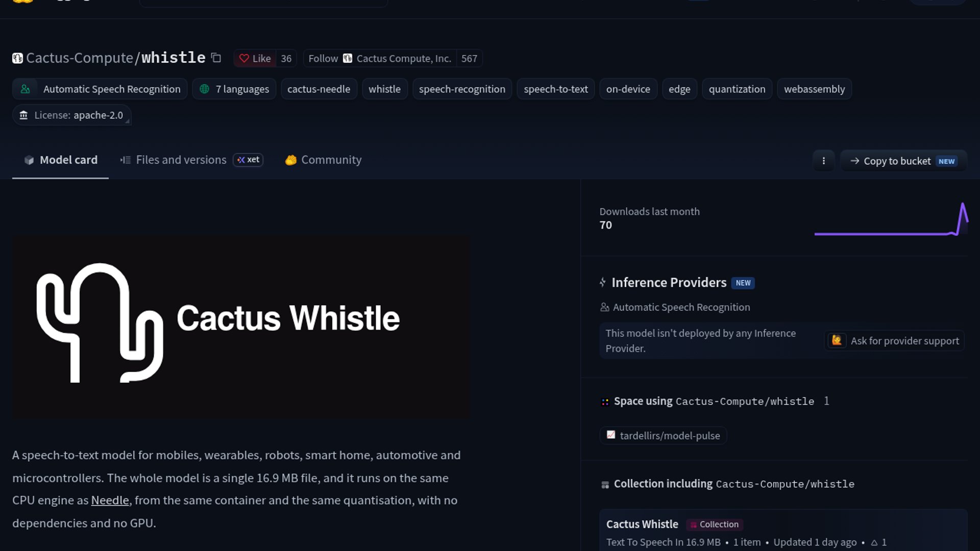Click the Cactus-Compute organization avatar icon
Image resolution: width=980 pixels, height=551 pixels.
point(17,58)
